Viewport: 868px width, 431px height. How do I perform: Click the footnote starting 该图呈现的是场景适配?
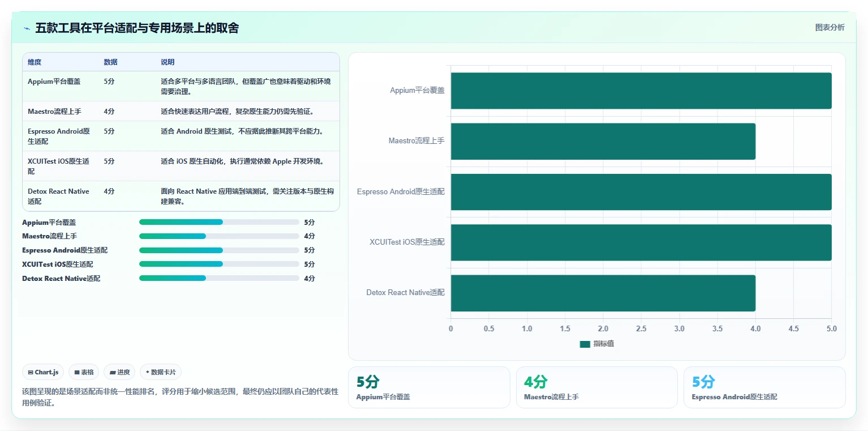(180, 397)
